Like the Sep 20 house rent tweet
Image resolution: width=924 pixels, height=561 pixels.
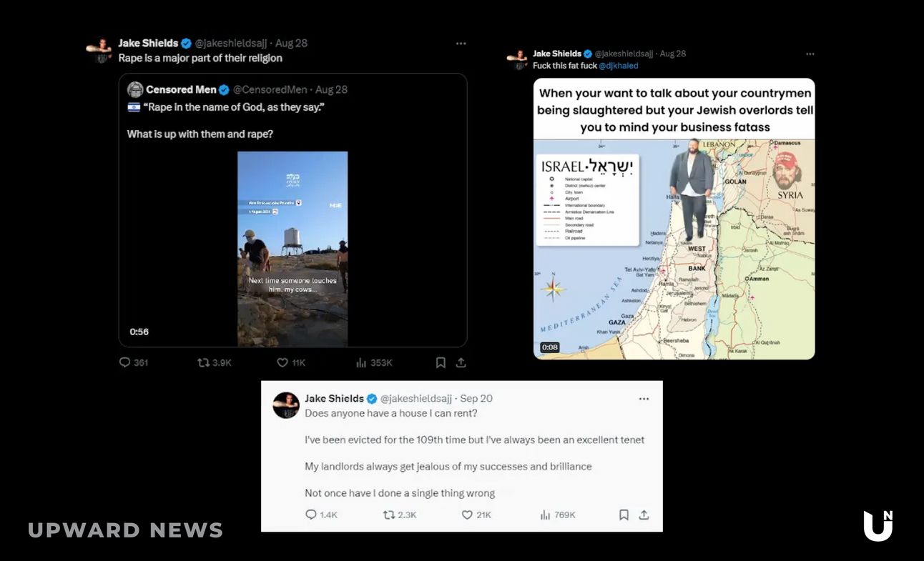467,515
